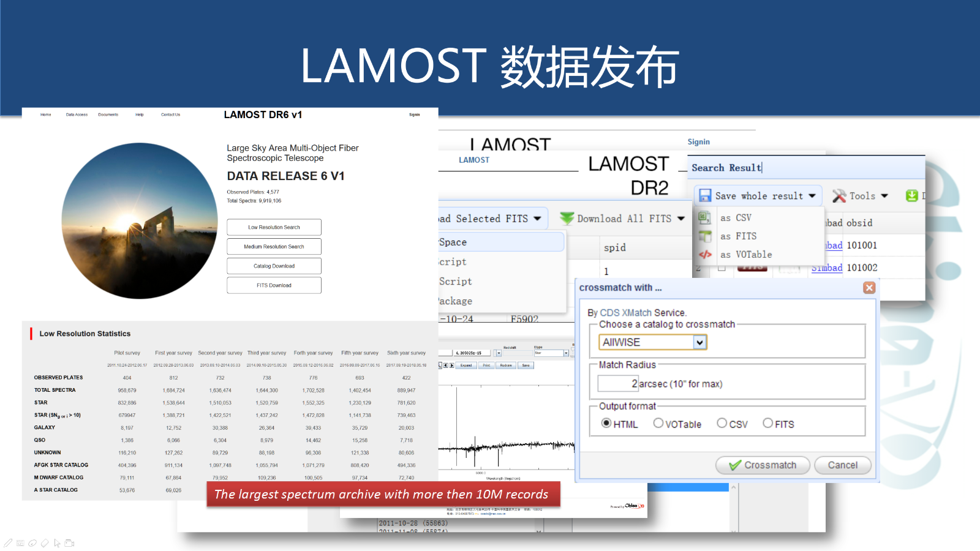The image size is (980, 551).
Task: Select the CSV output format radio button
Action: [x=722, y=423]
